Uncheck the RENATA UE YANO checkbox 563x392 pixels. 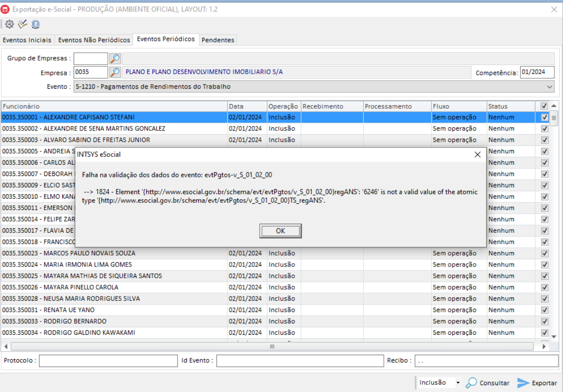point(545,310)
